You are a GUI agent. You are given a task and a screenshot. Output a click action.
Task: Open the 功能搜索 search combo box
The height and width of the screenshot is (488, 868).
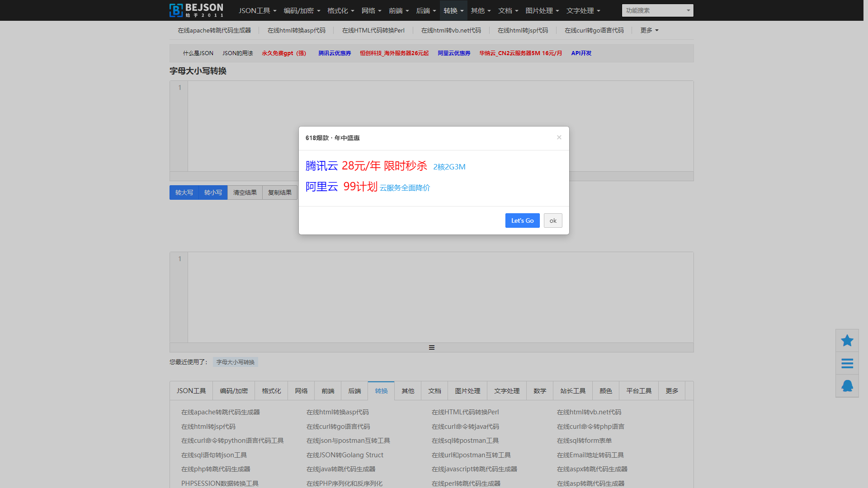click(x=657, y=10)
